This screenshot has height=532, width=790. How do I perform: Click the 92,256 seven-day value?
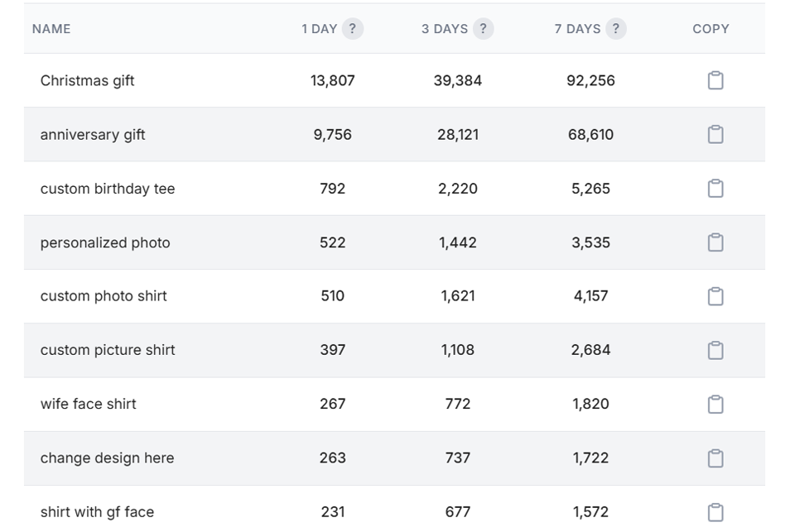coord(590,80)
